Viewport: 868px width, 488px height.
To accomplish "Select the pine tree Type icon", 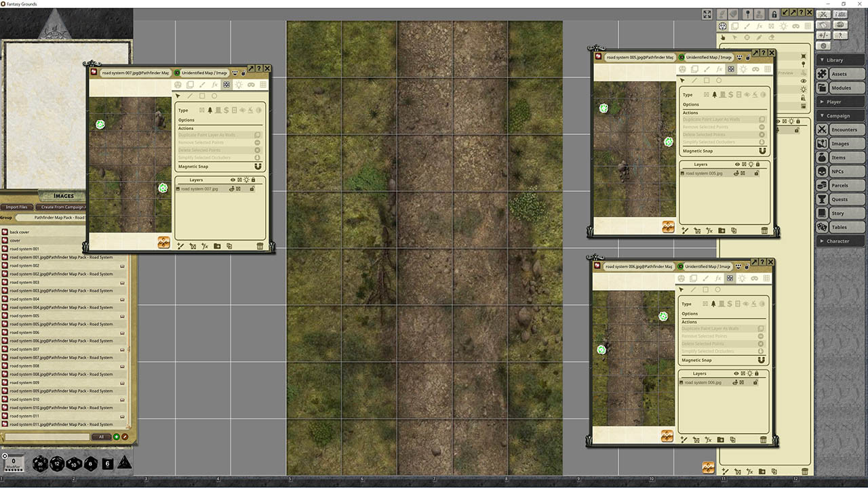I will pos(210,110).
